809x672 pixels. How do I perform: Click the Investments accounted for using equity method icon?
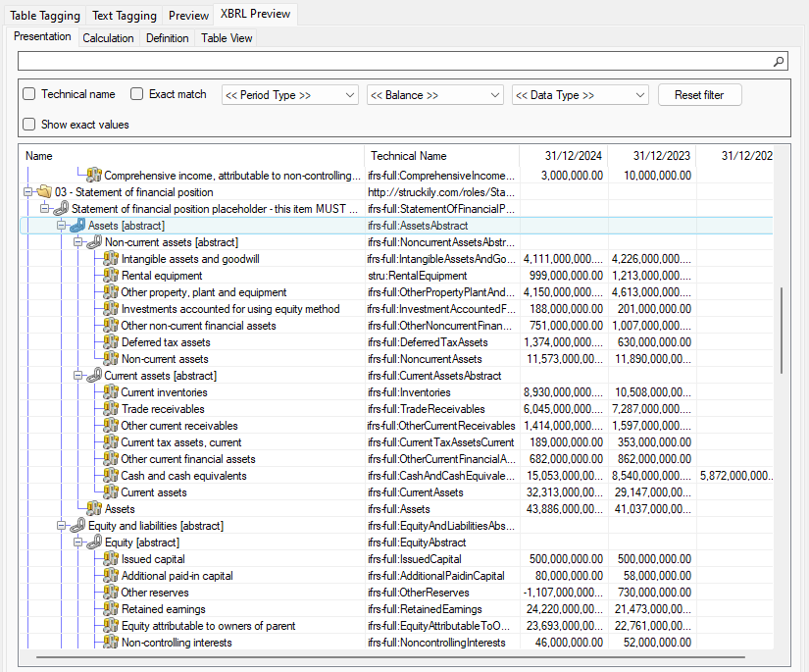111,309
